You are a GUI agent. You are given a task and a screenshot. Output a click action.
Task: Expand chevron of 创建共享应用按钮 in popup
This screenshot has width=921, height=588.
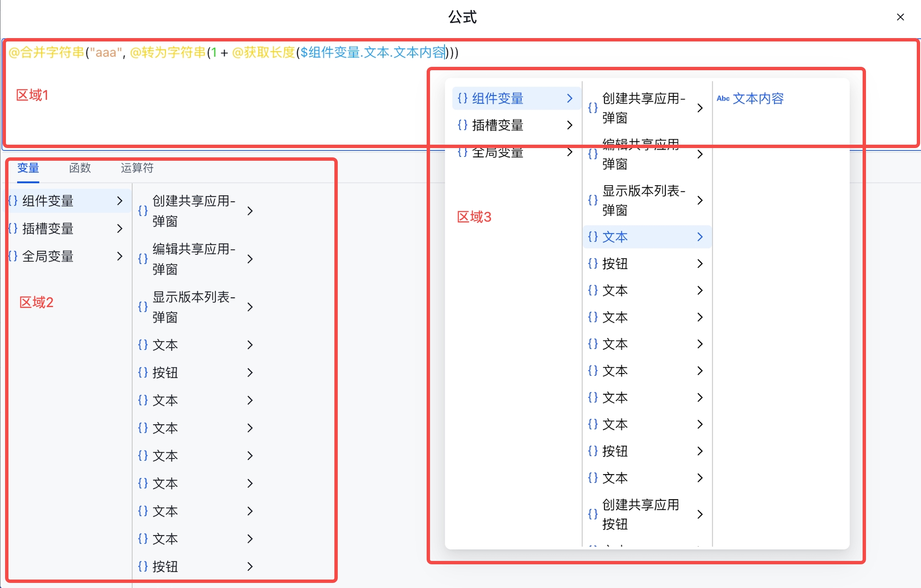[x=700, y=514]
